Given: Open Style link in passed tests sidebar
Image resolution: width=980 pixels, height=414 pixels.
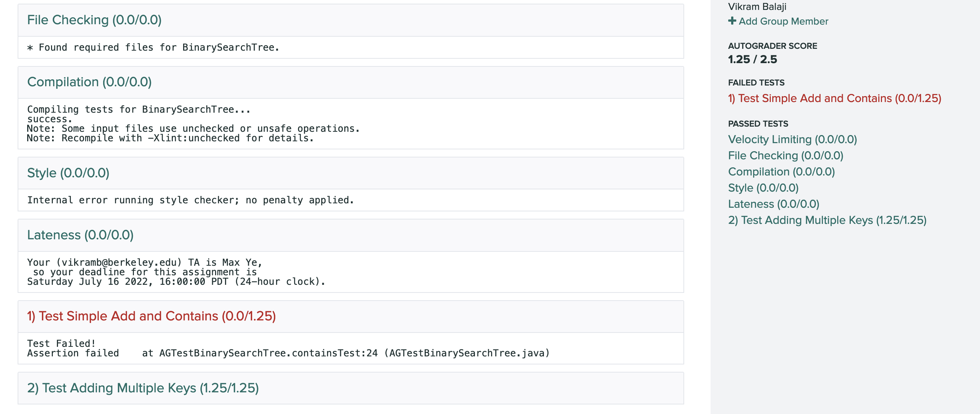Looking at the screenshot, I should click(x=763, y=188).
